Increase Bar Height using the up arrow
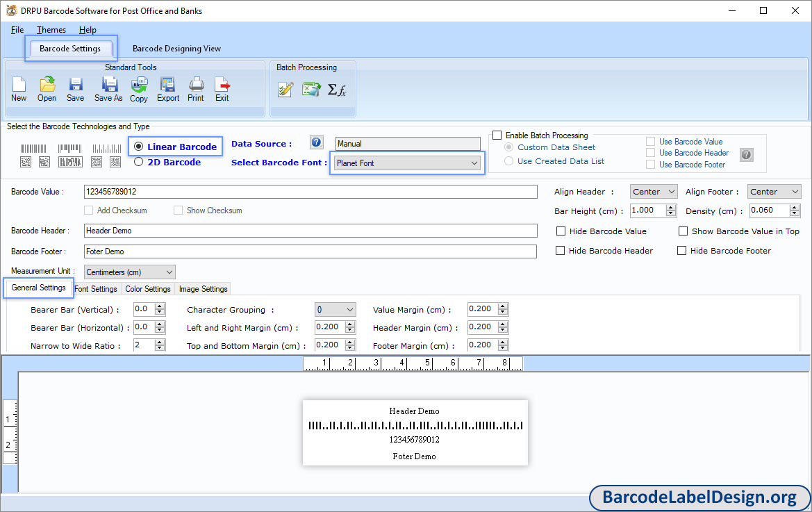812x512 pixels. [671, 207]
